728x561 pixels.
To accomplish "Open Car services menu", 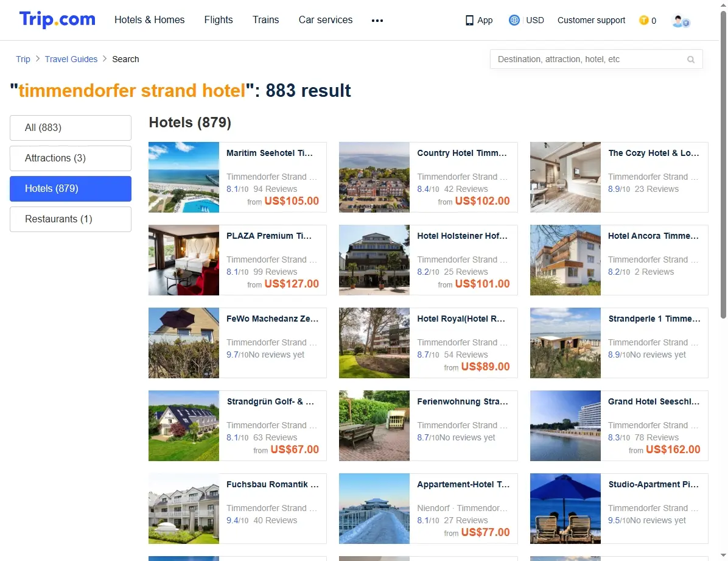I will click(x=326, y=20).
